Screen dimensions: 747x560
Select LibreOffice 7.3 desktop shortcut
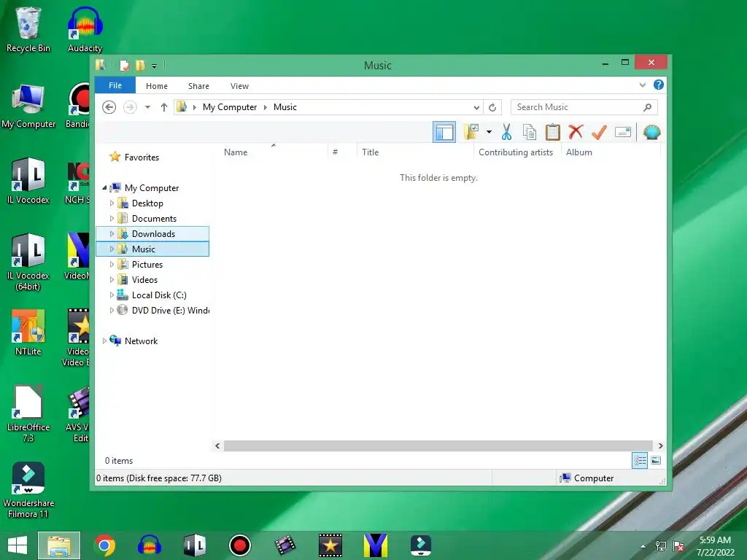[28, 413]
